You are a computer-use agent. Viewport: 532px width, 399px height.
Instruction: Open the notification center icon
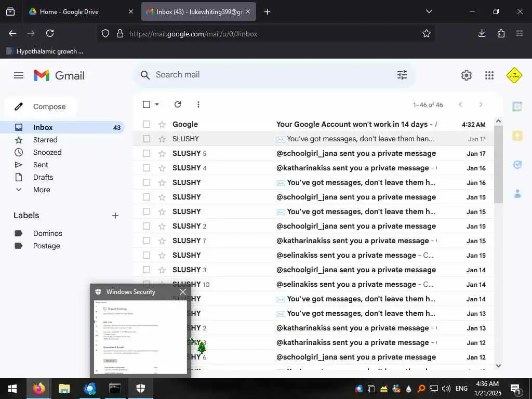pyautogui.click(x=516, y=389)
